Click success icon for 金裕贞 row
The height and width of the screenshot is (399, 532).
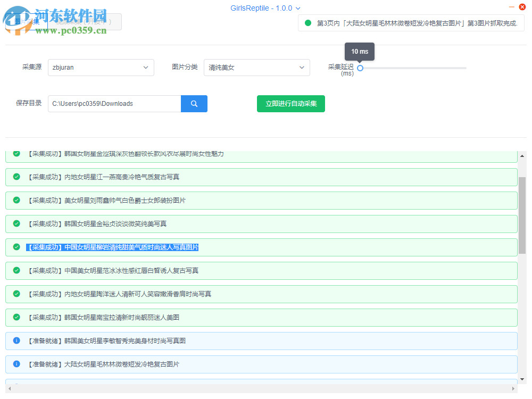(x=16, y=223)
